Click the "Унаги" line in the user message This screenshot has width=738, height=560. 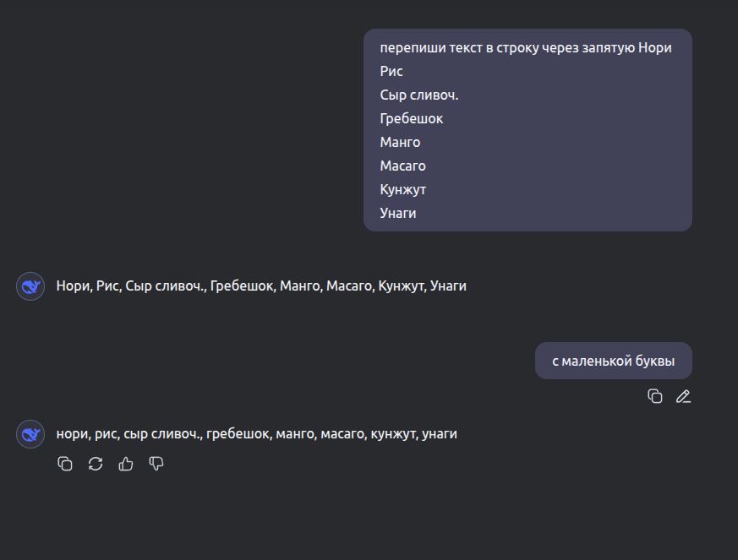(398, 214)
